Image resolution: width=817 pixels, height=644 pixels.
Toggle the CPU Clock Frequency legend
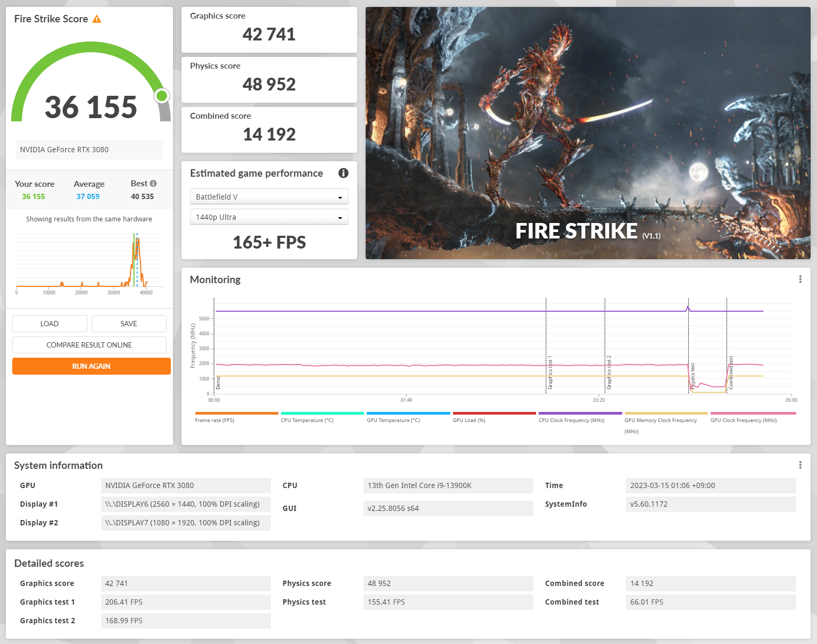[x=580, y=417]
